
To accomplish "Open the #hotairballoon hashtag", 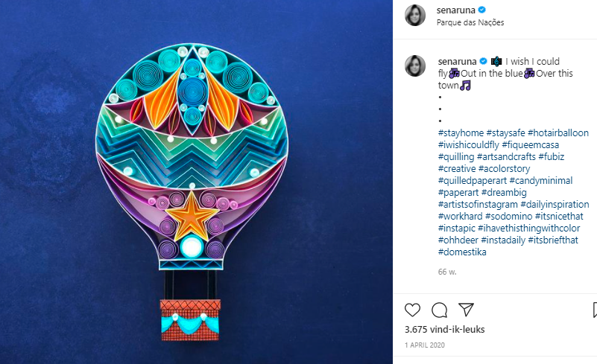I will tap(557, 133).
